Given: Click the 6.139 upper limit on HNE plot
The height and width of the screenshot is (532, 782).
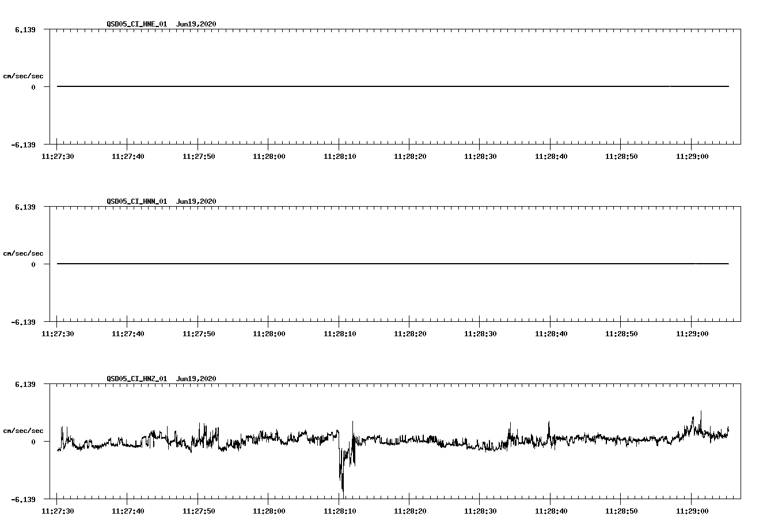Looking at the screenshot, I should (x=25, y=29).
